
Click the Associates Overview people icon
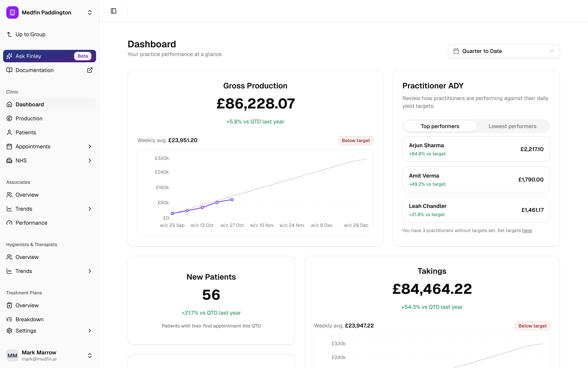point(9,195)
